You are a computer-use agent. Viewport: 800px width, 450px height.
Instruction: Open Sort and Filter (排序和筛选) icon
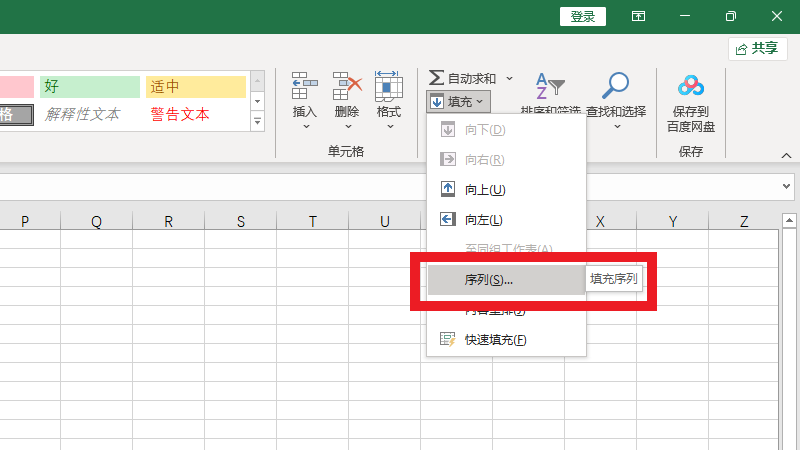pos(550,88)
